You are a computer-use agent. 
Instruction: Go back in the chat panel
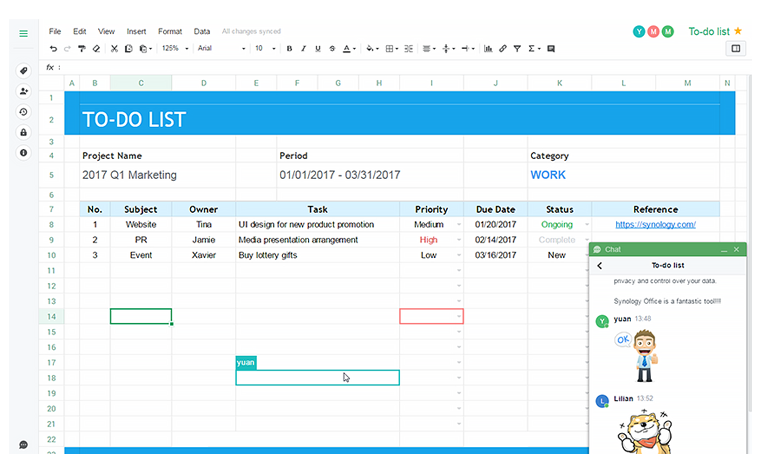point(600,266)
